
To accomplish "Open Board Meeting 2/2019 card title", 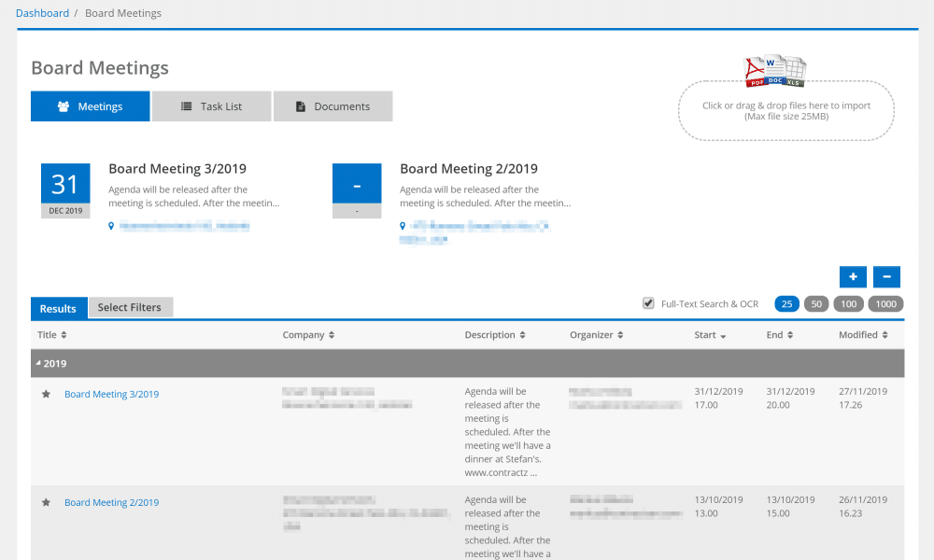I will [x=469, y=169].
